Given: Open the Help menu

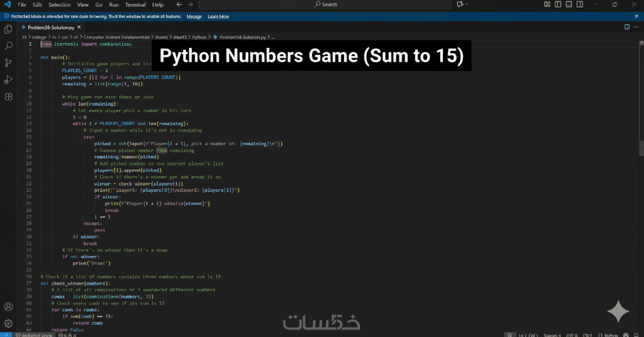Looking at the screenshot, I should [158, 5].
